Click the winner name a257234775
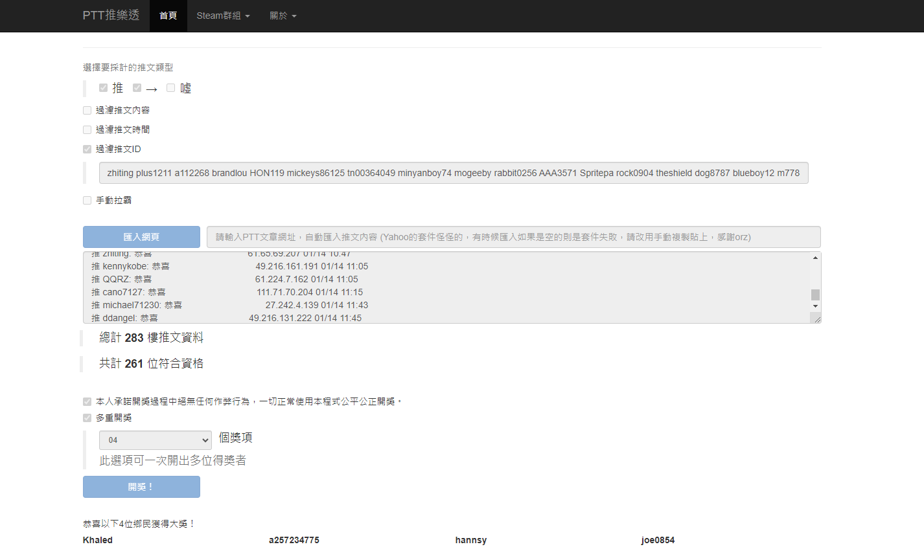This screenshot has height=560, width=924. [294, 540]
